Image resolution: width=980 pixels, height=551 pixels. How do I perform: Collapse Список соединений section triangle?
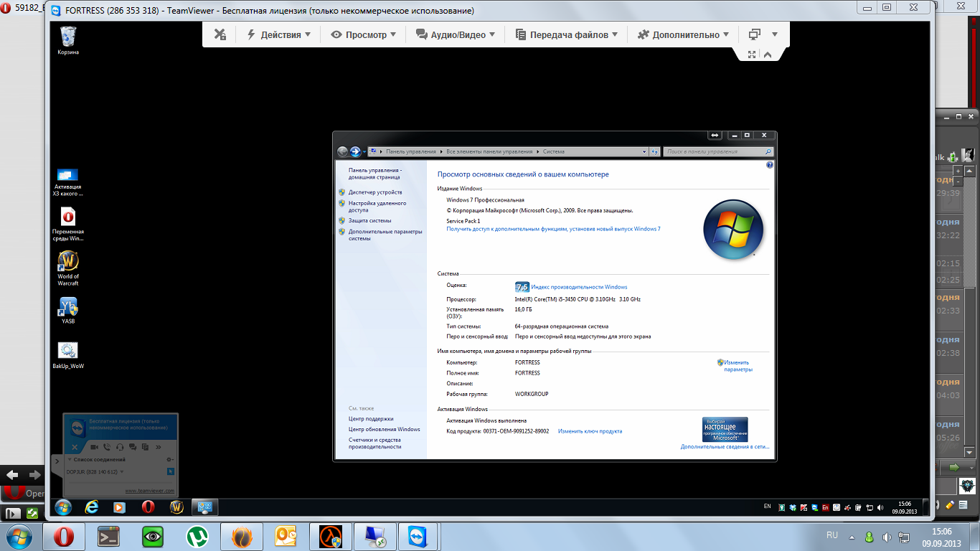coord(70,459)
